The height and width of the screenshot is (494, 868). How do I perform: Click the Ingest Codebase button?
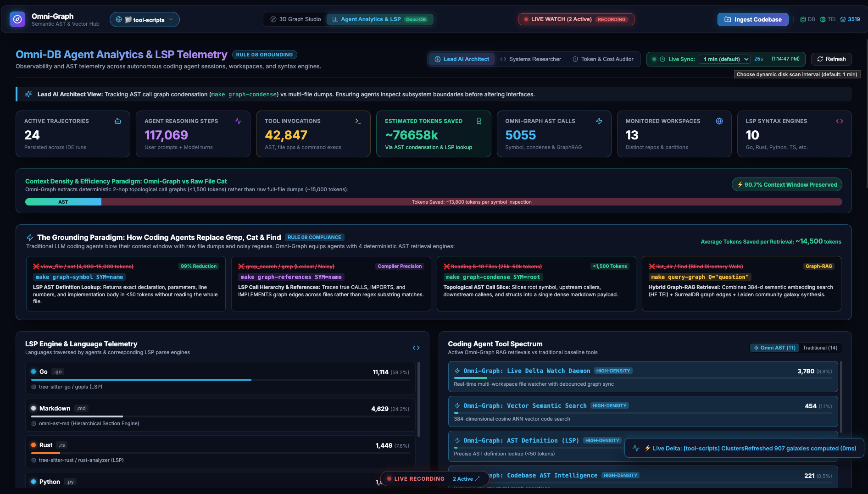pyautogui.click(x=753, y=19)
